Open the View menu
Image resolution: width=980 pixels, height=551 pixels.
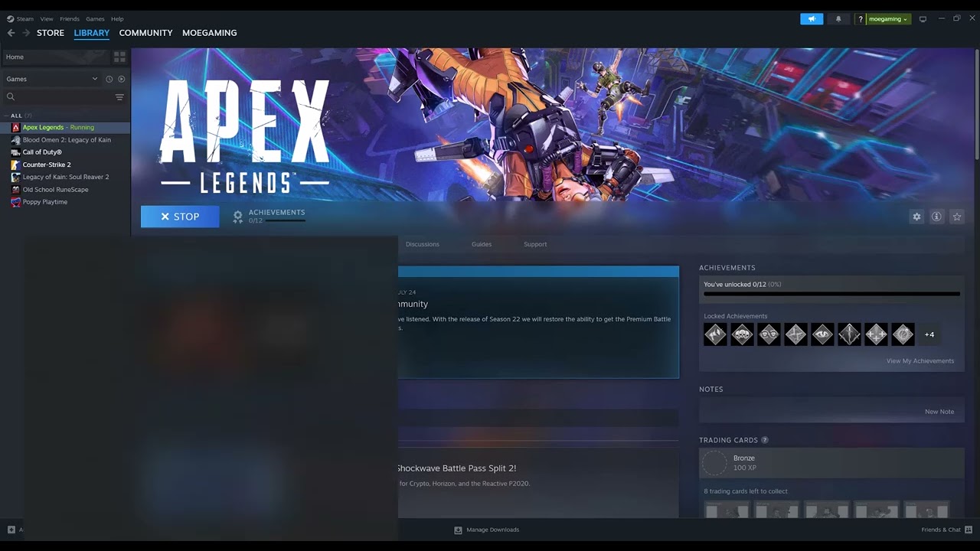(47, 19)
